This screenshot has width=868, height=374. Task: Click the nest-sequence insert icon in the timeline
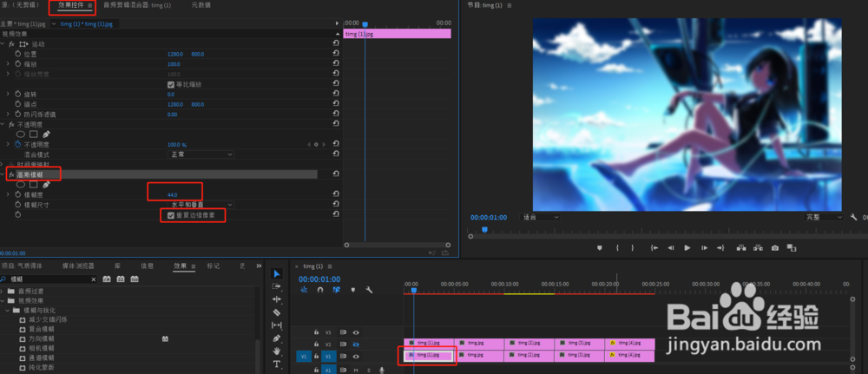tap(303, 289)
